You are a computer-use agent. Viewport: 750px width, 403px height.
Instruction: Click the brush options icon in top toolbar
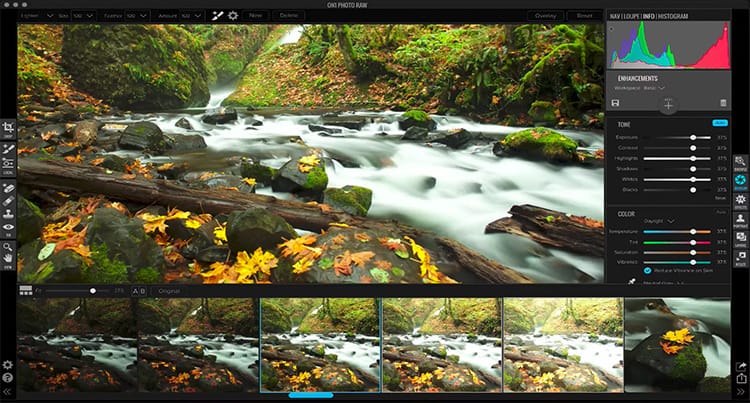click(x=216, y=16)
